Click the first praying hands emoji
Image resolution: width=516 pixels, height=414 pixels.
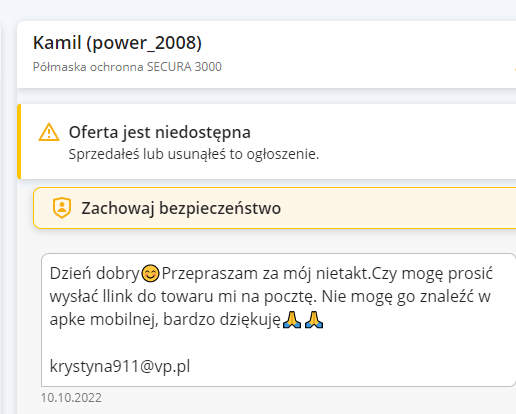(292, 320)
